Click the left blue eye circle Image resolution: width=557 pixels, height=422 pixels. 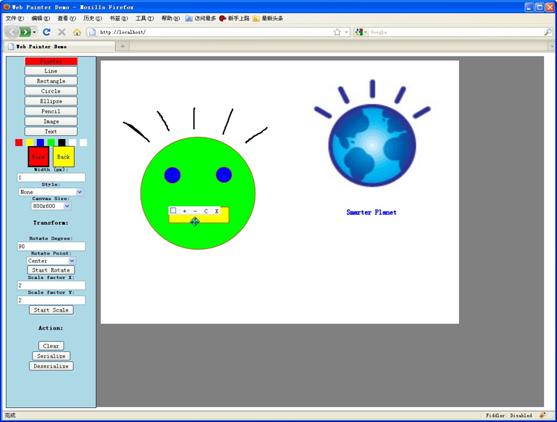(x=172, y=175)
